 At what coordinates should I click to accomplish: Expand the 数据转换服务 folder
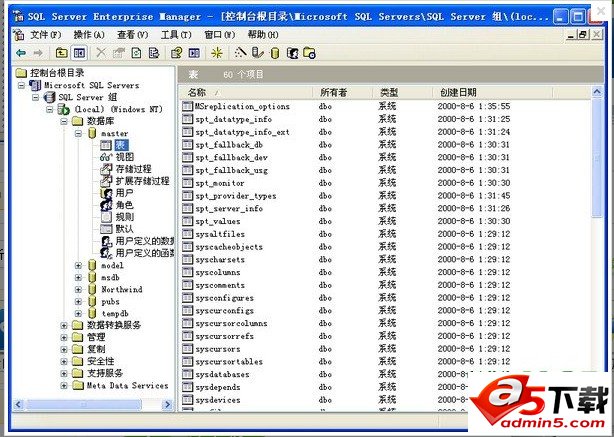click(64, 325)
